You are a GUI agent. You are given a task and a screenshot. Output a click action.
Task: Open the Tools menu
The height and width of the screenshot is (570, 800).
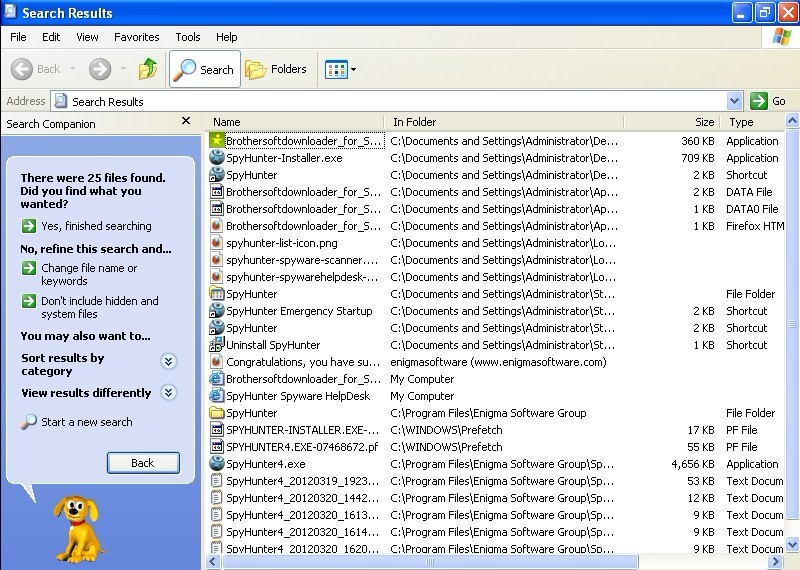[x=188, y=37]
